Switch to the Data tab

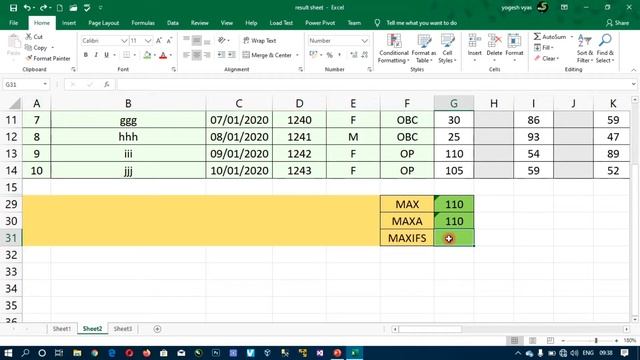point(173,23)
